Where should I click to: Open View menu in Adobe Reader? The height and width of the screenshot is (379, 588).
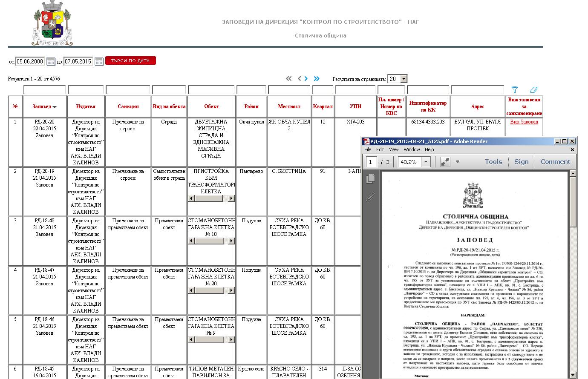click(x=394, y=149)
